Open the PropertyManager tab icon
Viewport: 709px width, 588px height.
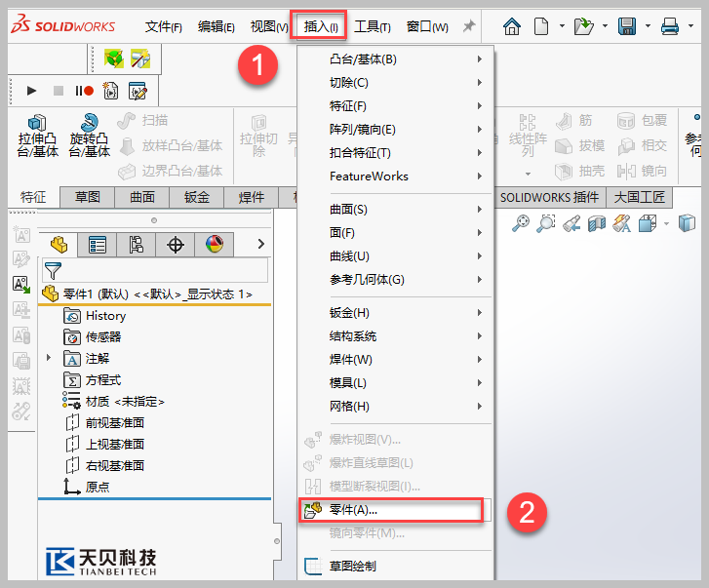(x=98, y=245)
